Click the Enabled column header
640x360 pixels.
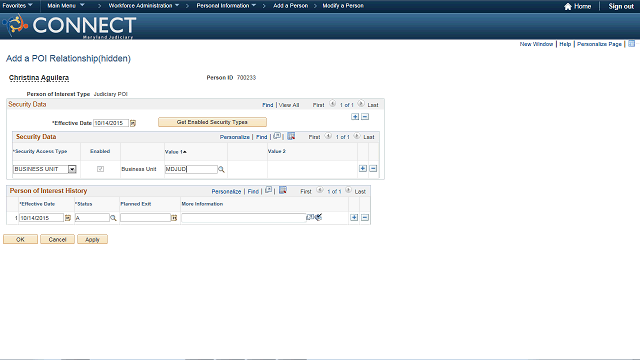pyautogui.click(x=100, y=151)
